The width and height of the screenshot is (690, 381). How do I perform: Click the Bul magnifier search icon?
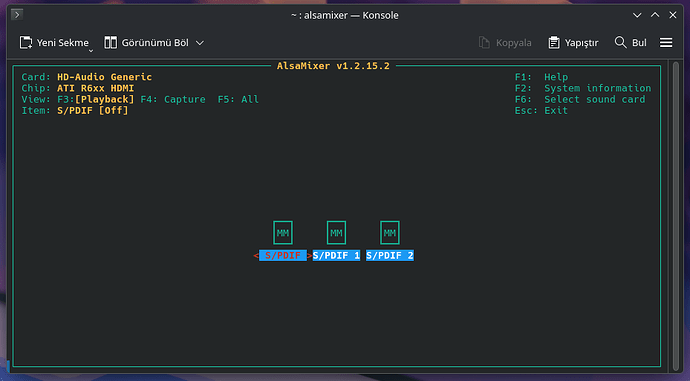(620, 42)
